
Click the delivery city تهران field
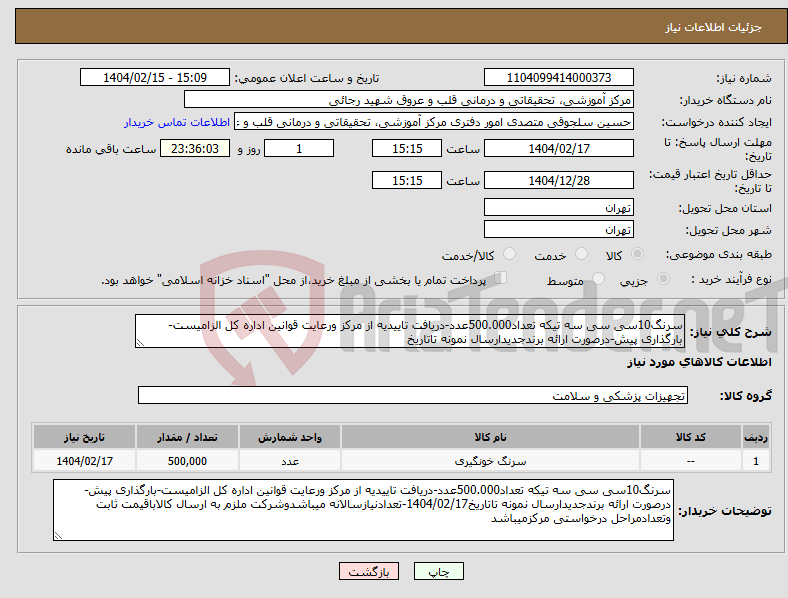[x=558, y=229]
